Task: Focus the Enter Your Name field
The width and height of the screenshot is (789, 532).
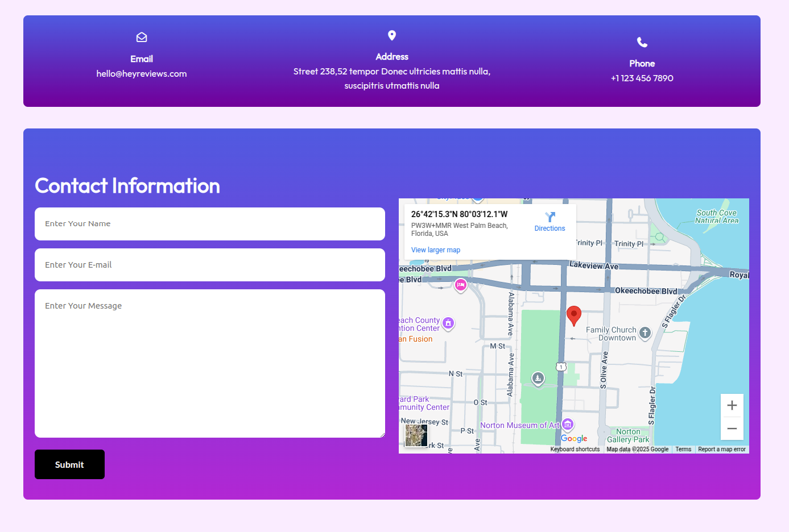Action: coord(210,224)
